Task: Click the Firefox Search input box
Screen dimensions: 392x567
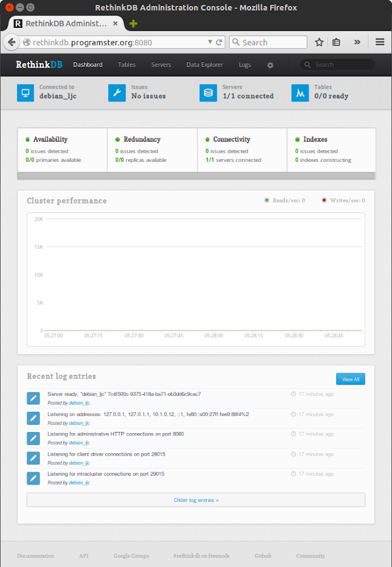Action: click(x=268, y=42)
